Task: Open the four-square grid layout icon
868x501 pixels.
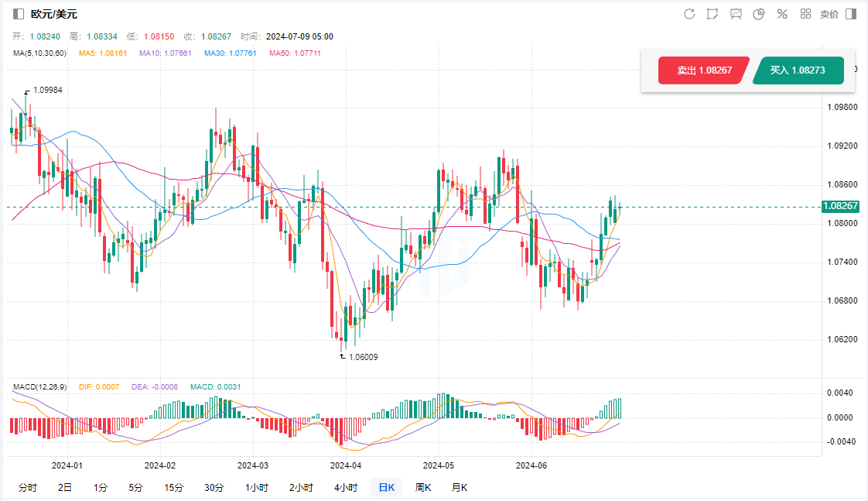Action: coord(805,14)
